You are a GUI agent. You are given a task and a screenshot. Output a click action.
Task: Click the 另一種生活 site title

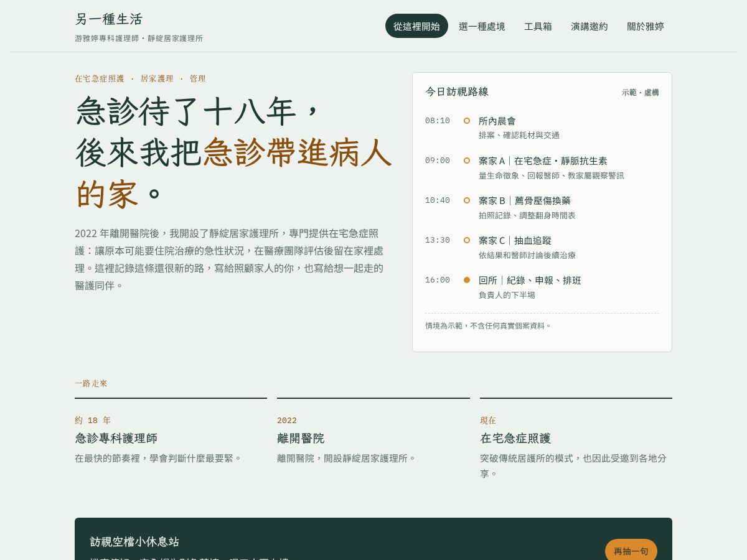(x=109, y=19)
